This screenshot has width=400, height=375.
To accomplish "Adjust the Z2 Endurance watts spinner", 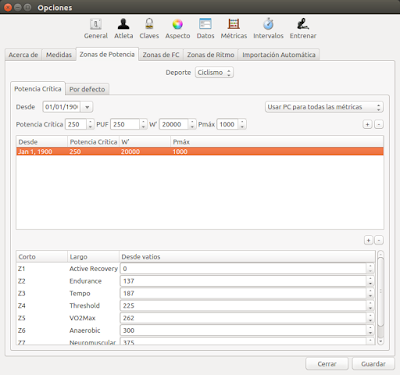I will tap(370, 281).
